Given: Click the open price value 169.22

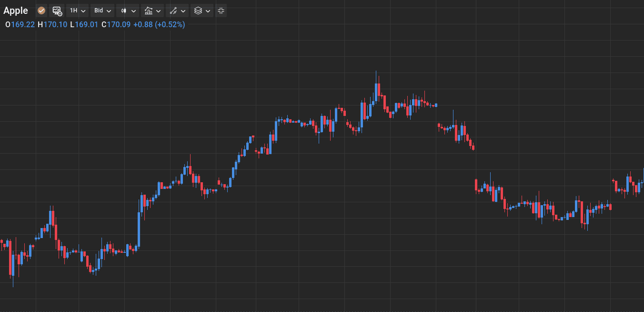Looking at the screenshot, I should [x=23, y=24].
